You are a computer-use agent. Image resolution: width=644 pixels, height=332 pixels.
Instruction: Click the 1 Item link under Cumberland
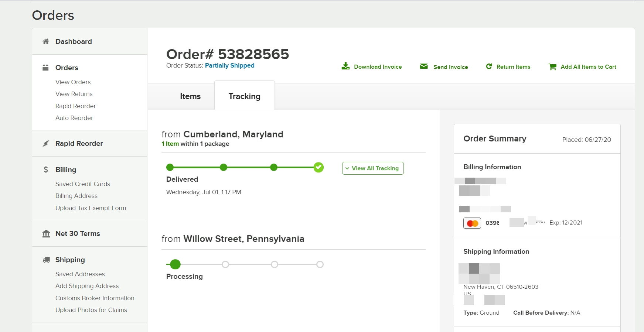pyautogui.click(x=170, y=144)
